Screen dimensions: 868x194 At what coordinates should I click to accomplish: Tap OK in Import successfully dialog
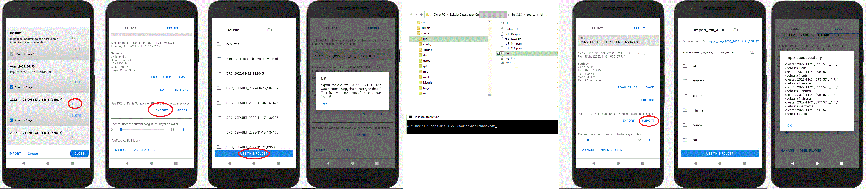(x=790, y=126)
